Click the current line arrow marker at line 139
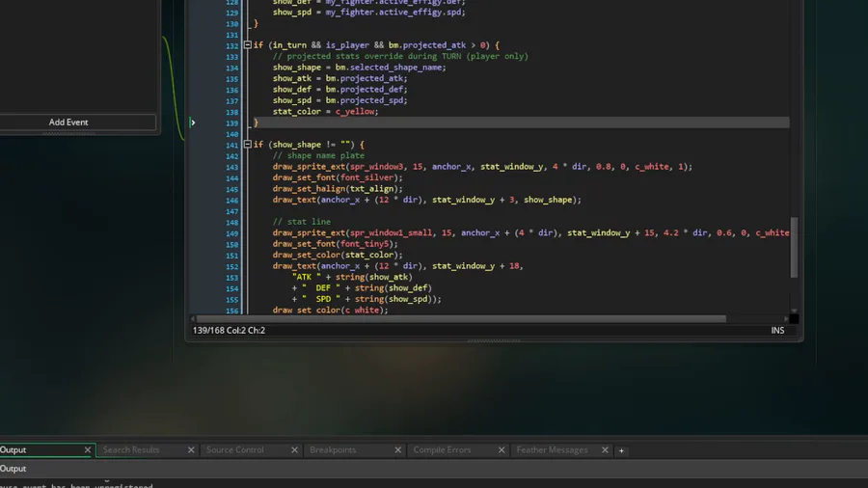The height and width of the screenshot is (488, 868). [193, 122]
